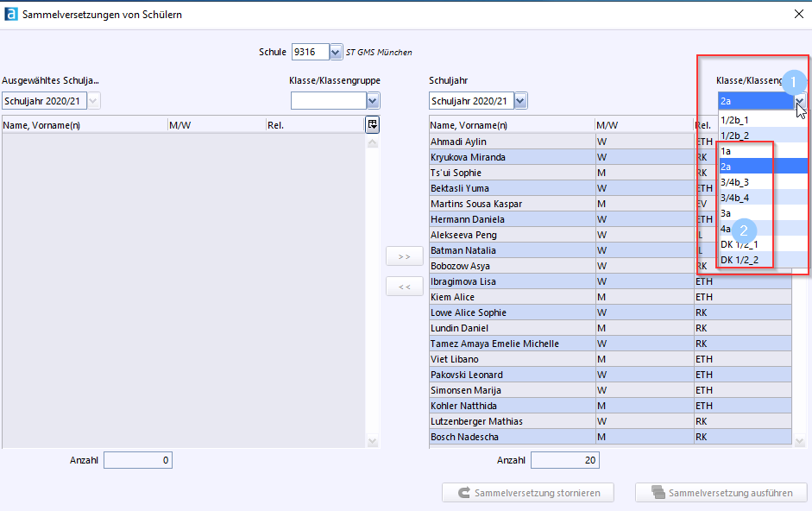Screen dimensions: 812x511
Task: Click left Klasse/Klassengruppe input field
Action: coord(329,100)
